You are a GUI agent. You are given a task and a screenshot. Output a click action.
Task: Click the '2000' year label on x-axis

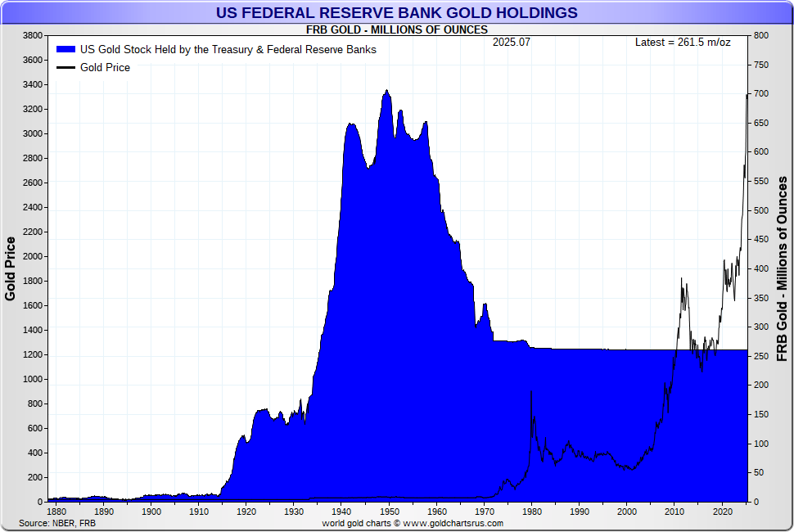pos(627,512)
